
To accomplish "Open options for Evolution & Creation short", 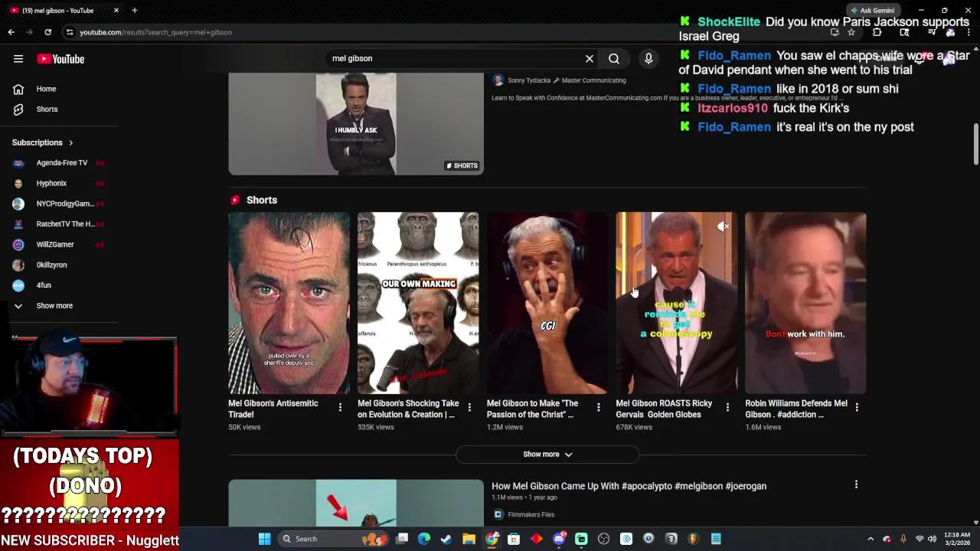I will [x=469, y=407].
